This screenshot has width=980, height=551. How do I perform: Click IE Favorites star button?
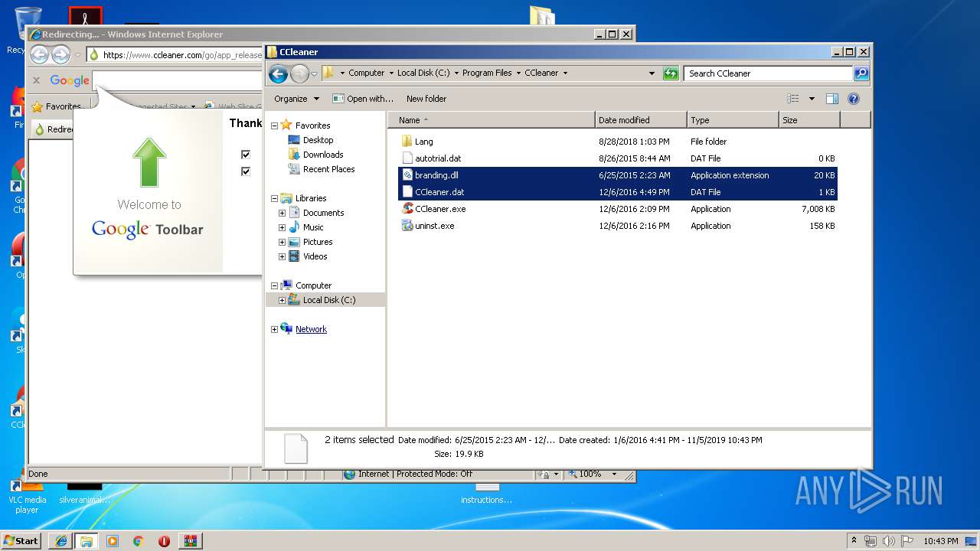(56, 106)
